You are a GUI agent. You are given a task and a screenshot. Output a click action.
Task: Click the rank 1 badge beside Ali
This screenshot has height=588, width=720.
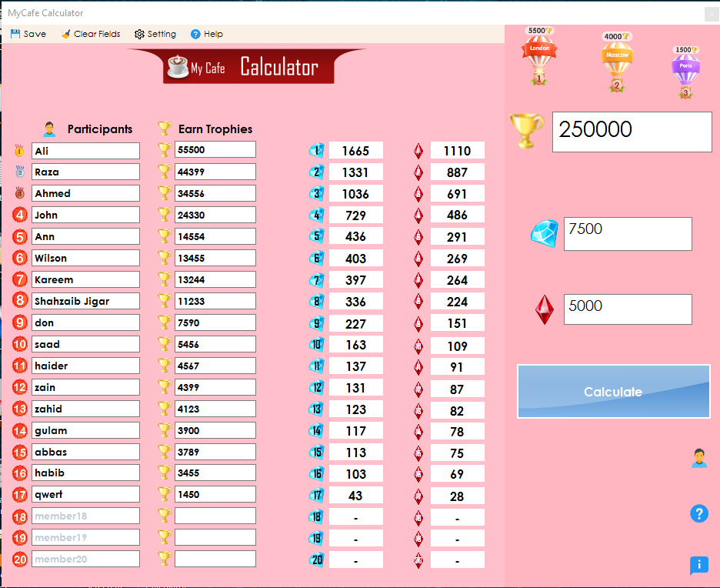18,150
